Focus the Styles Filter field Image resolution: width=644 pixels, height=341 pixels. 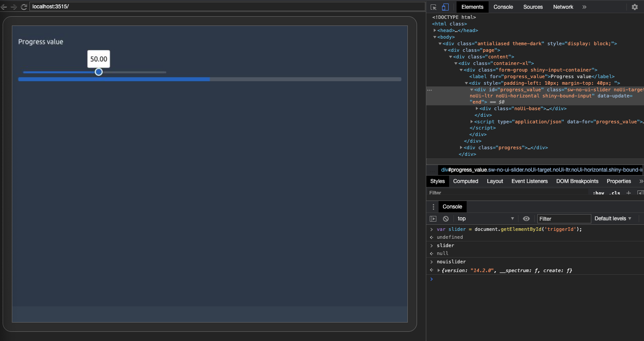pos(507,193)
